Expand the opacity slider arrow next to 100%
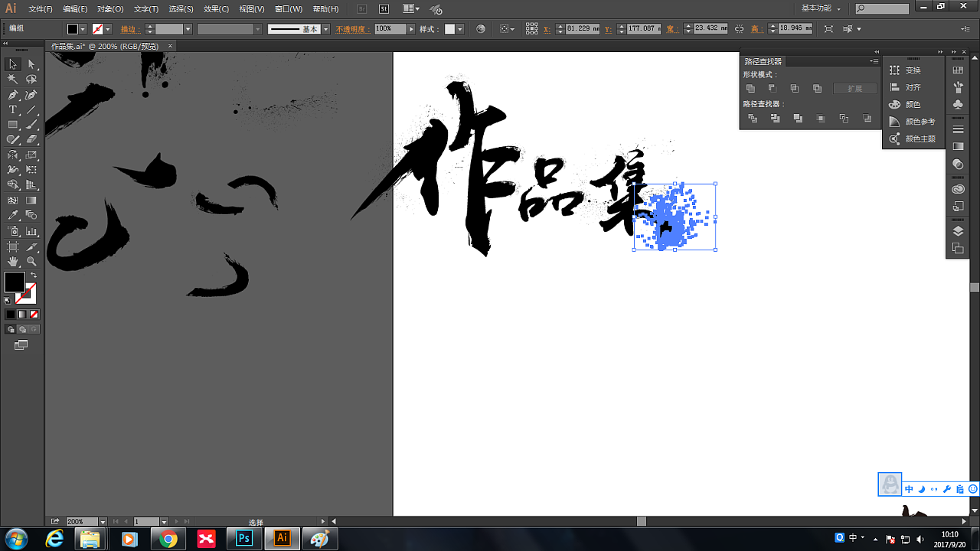980x551 pixels. point(411,29)
